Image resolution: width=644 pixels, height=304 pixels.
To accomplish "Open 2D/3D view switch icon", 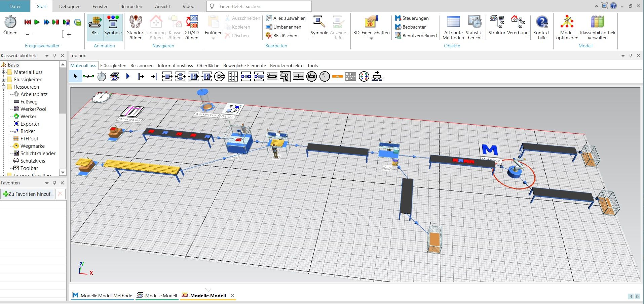I will point(192,22).
